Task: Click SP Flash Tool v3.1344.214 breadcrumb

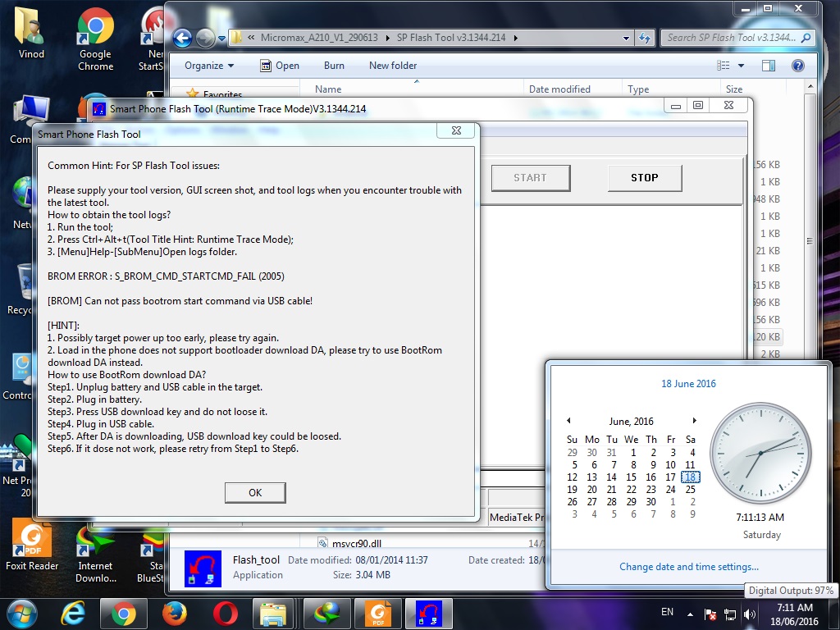Action: coord(451,38)
